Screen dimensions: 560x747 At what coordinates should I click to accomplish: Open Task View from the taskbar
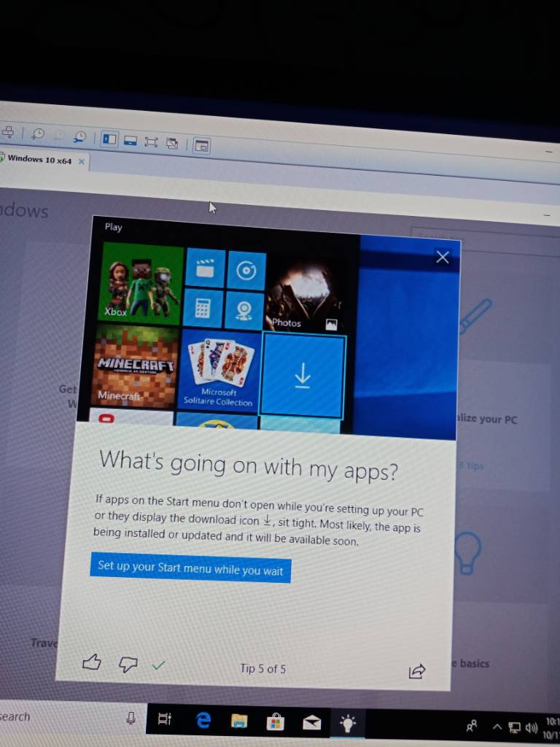(x=165, y=719)
